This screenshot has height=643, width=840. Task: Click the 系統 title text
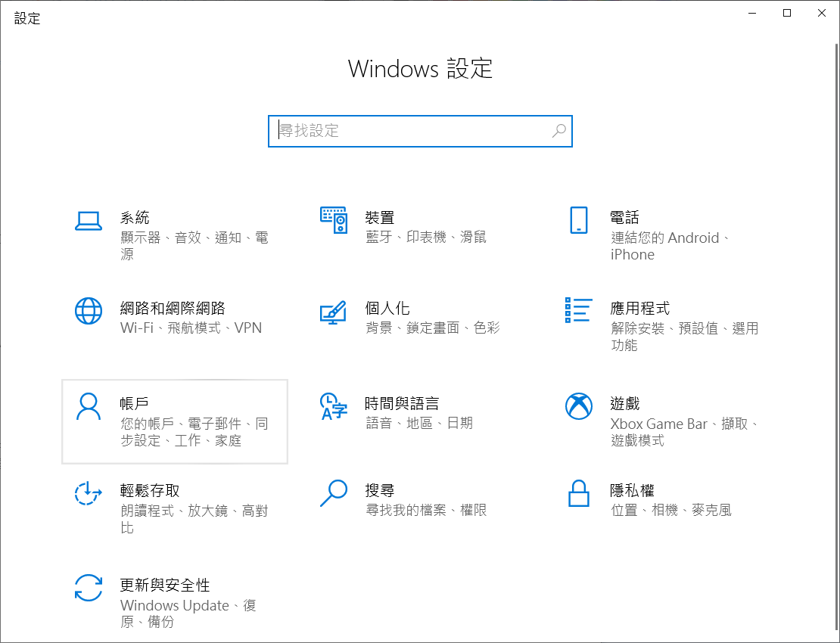pos(135,218)
